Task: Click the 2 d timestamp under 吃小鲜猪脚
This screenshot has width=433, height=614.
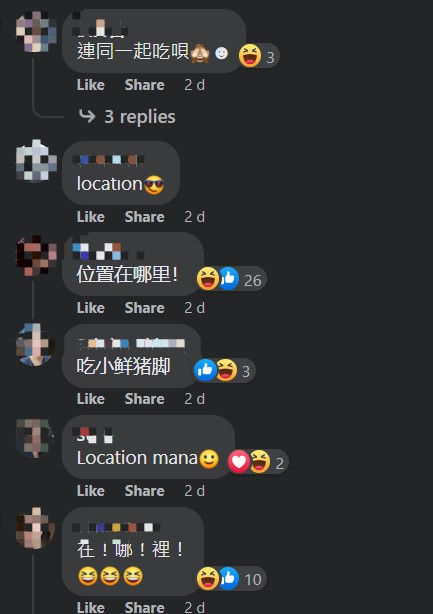Action: [195, 399]
